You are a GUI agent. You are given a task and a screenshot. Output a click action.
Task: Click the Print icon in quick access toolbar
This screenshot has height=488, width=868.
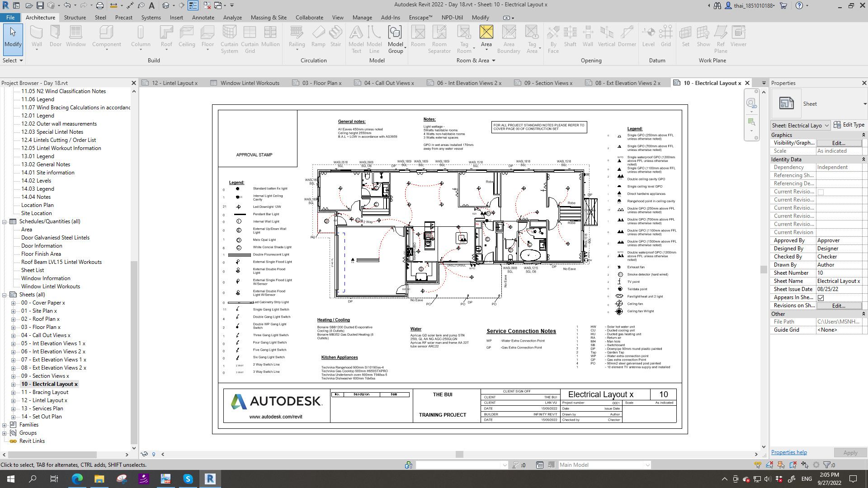100,5
